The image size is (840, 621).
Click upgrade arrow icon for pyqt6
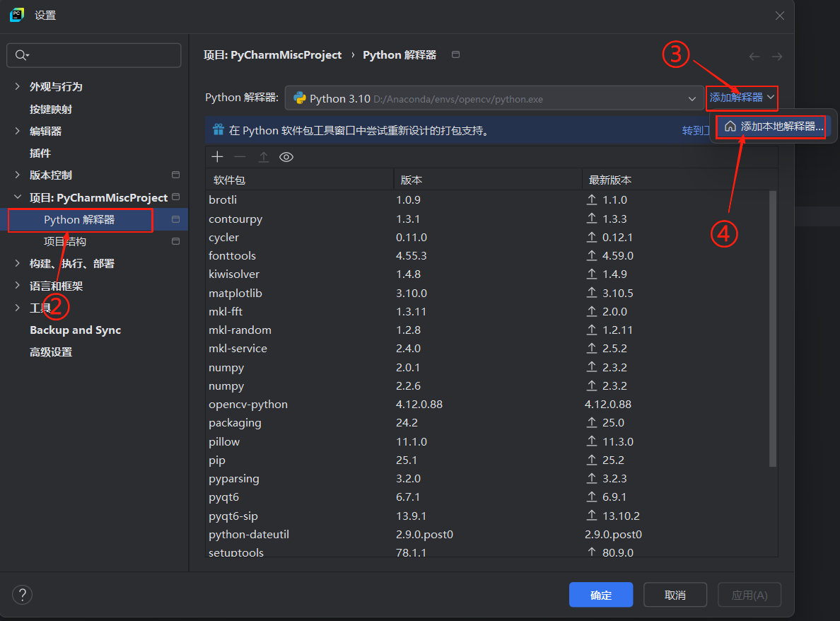click(591, 497)
